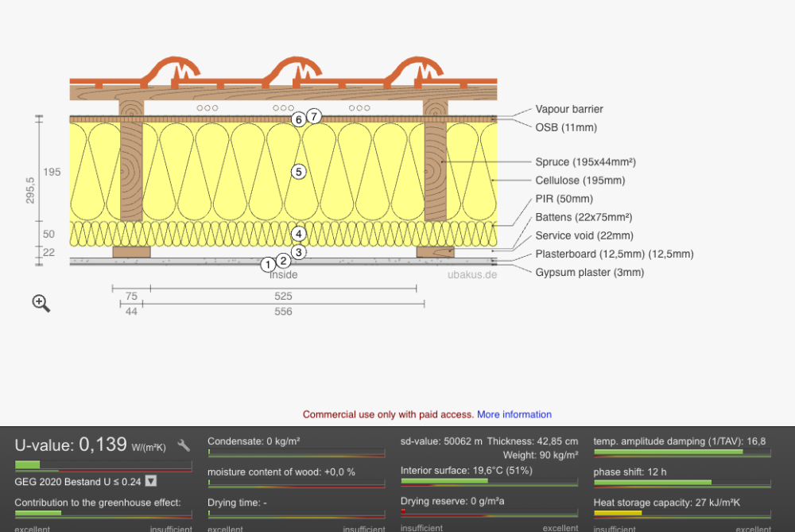Click layer marker number 7

click(x=314, y=116)
